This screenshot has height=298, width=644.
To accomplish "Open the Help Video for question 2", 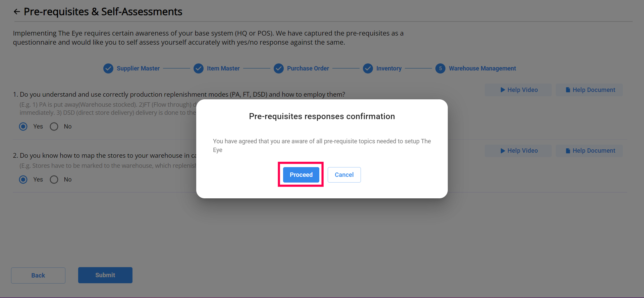I will click(x=518, y=151).
